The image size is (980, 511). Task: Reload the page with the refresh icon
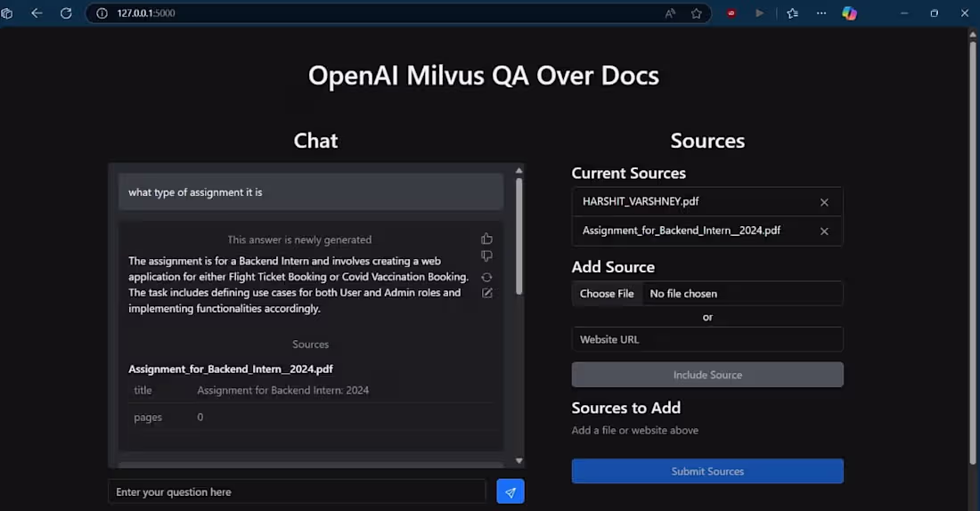coord(66,13)
